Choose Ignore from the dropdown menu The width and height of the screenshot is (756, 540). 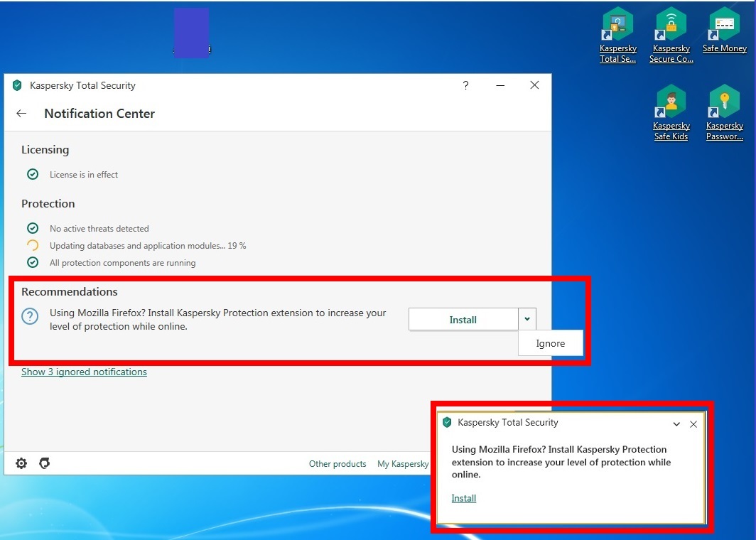(x=550, y=343)
